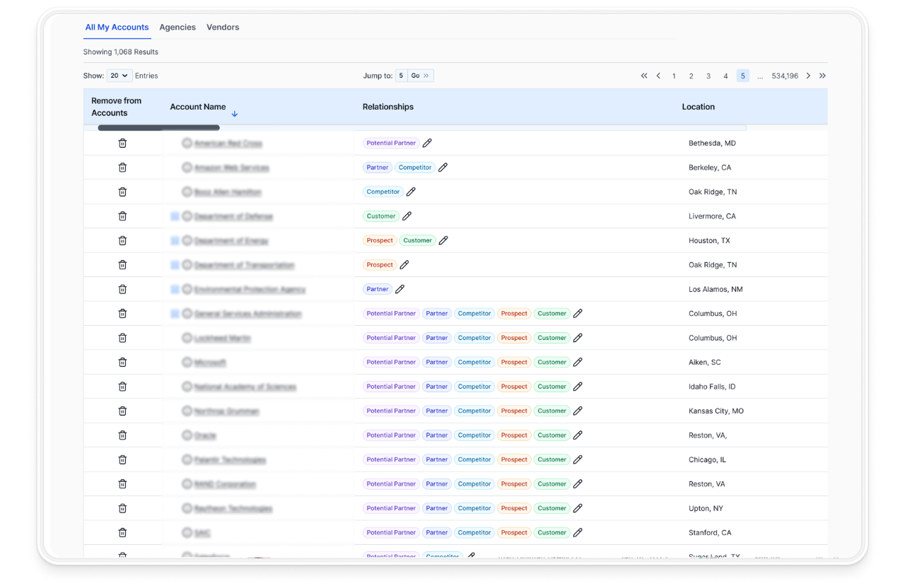Image resolution: width=905 pixels, height=588 pixels.
Task: Toggle Account Name sort direction arrow
Action: click(x=235, y=114)
